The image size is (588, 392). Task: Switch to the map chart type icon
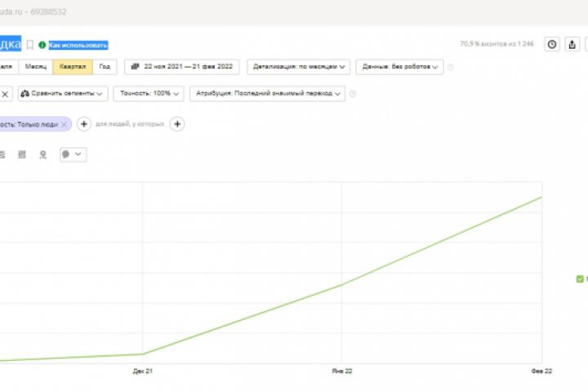42,154
